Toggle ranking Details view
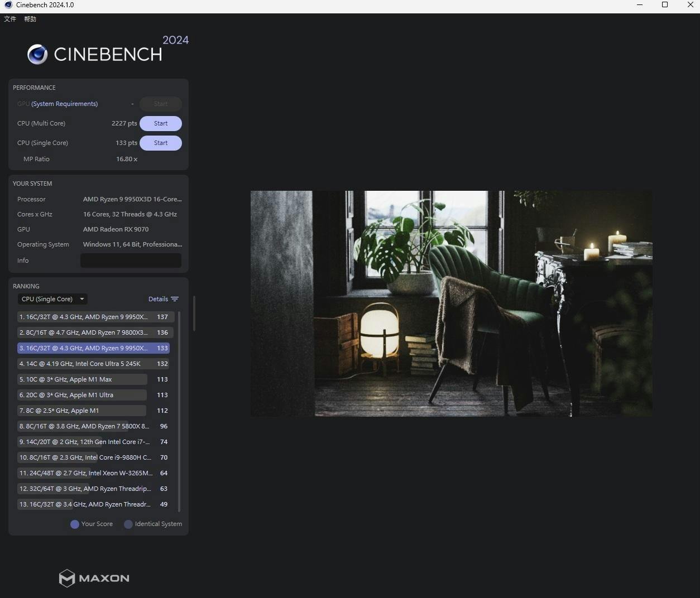 click(163, 299)
